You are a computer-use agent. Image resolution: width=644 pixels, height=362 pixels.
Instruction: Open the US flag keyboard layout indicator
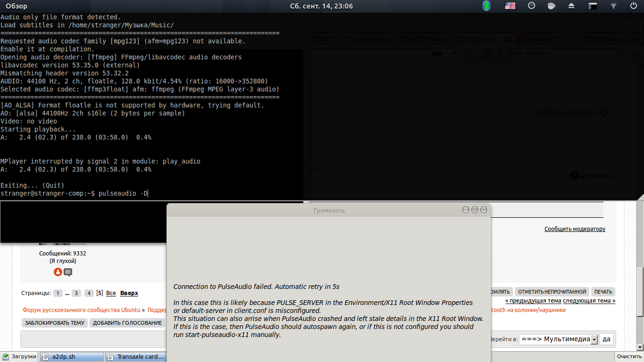510,6
